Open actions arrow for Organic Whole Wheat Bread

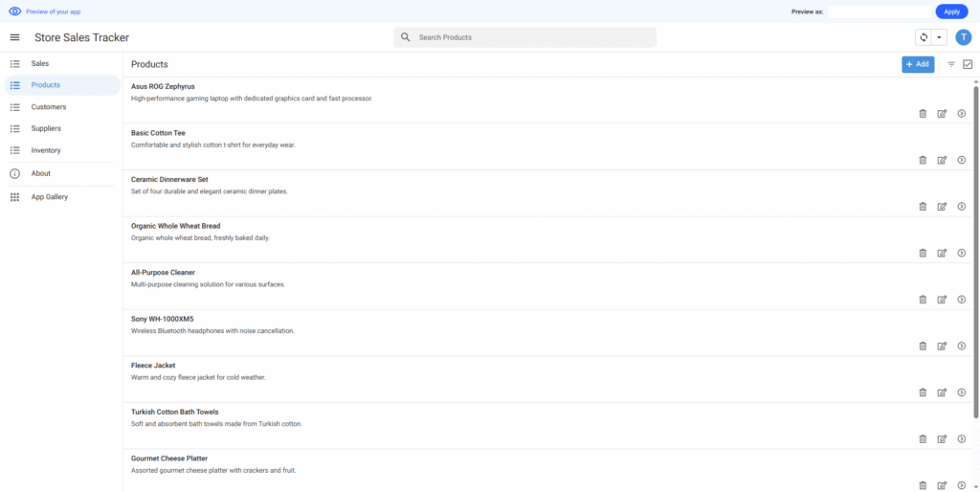(x=961, y=253)
